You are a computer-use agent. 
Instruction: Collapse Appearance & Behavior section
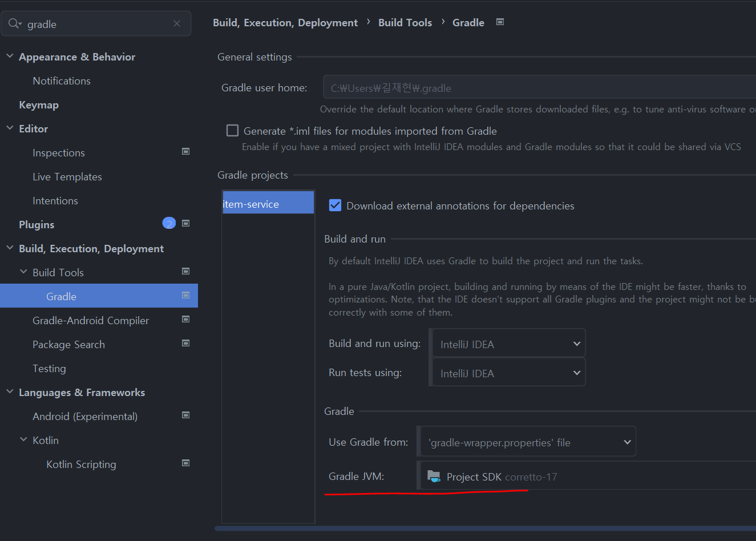coord(10,56)
